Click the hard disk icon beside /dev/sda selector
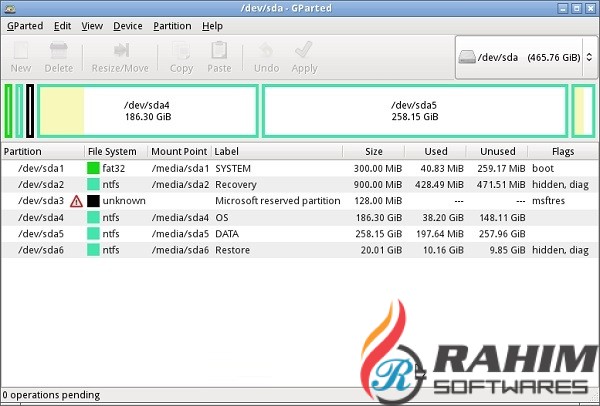 (x=467, y=57)
